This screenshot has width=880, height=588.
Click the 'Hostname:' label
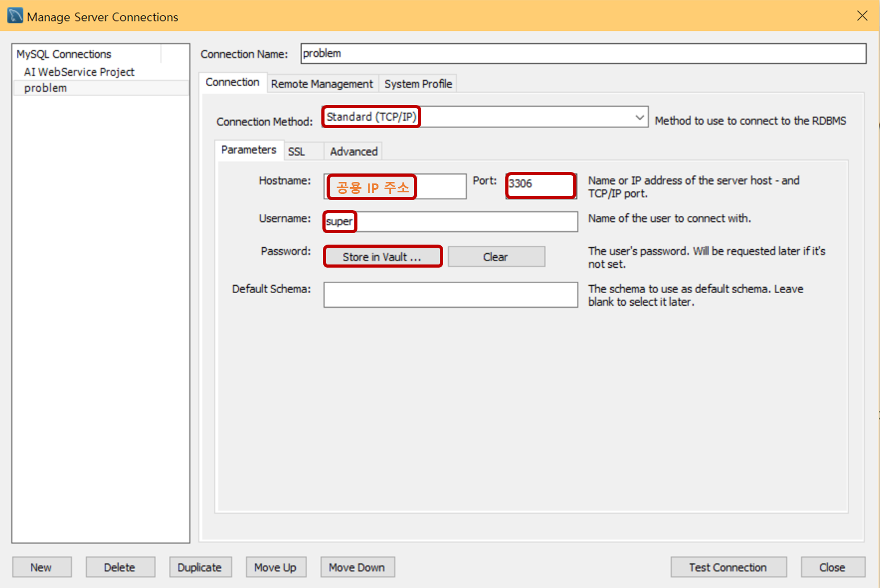click(x=285, y=180)
